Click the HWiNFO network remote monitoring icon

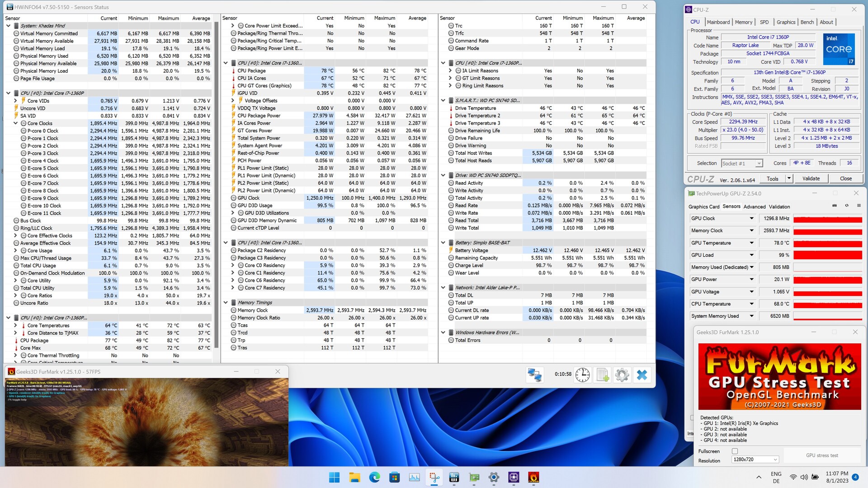coord(535,375)
